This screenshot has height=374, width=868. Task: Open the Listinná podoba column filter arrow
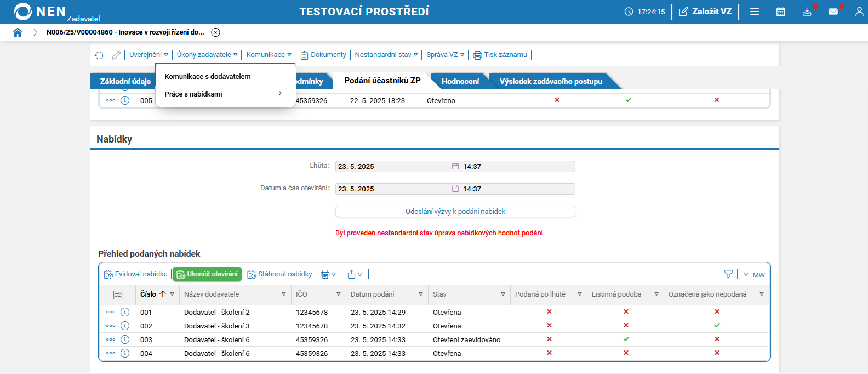click(x=656, y=294)
